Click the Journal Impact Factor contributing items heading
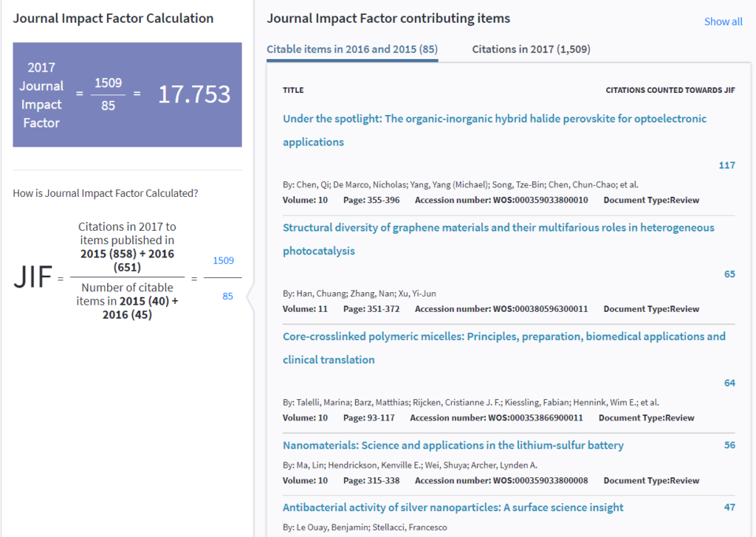The height and width of the screenshot is (537, 756). [388, 18]
